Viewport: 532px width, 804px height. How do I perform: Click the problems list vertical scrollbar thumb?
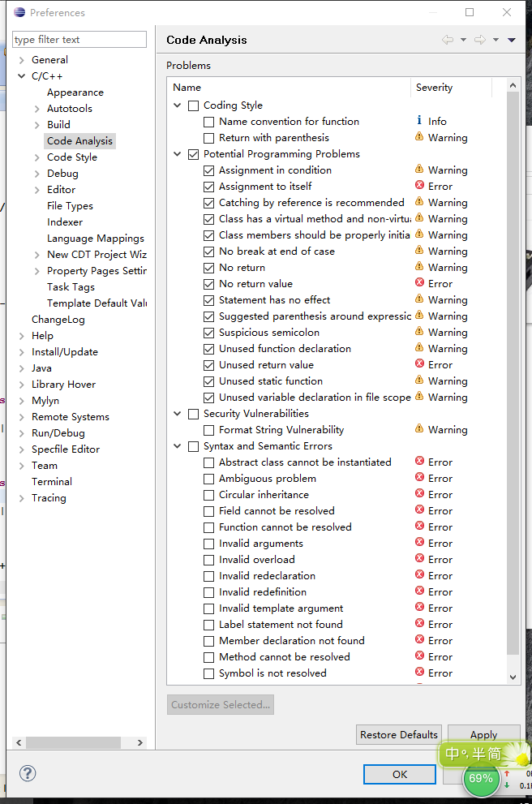click(513, 373)
